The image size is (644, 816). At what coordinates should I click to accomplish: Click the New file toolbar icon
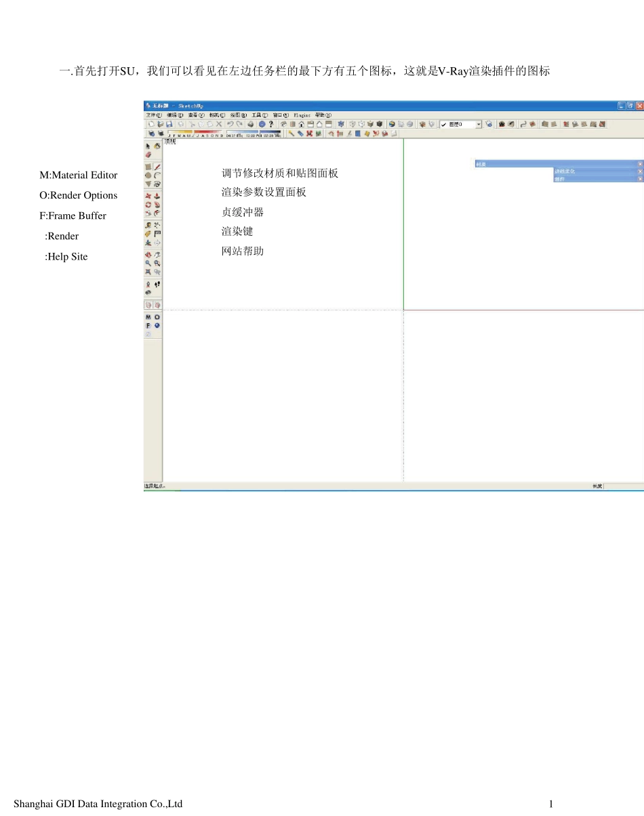coord(152,124)
